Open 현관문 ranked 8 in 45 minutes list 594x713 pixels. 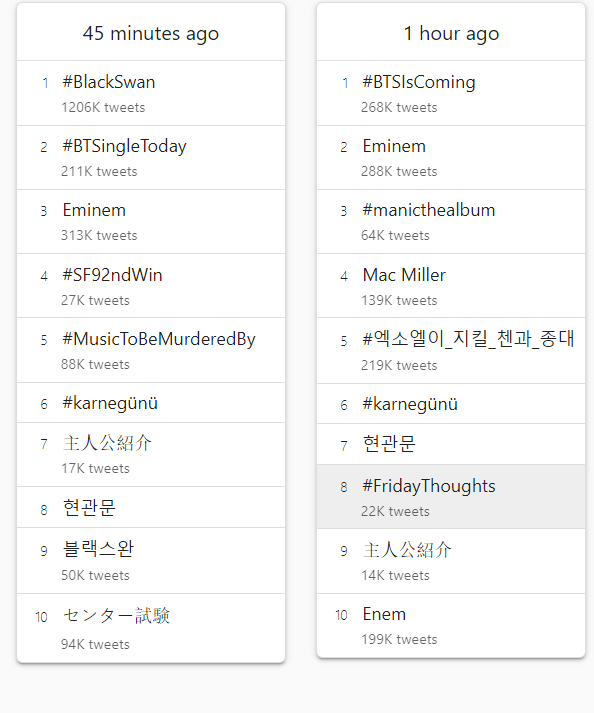(151, 507)
